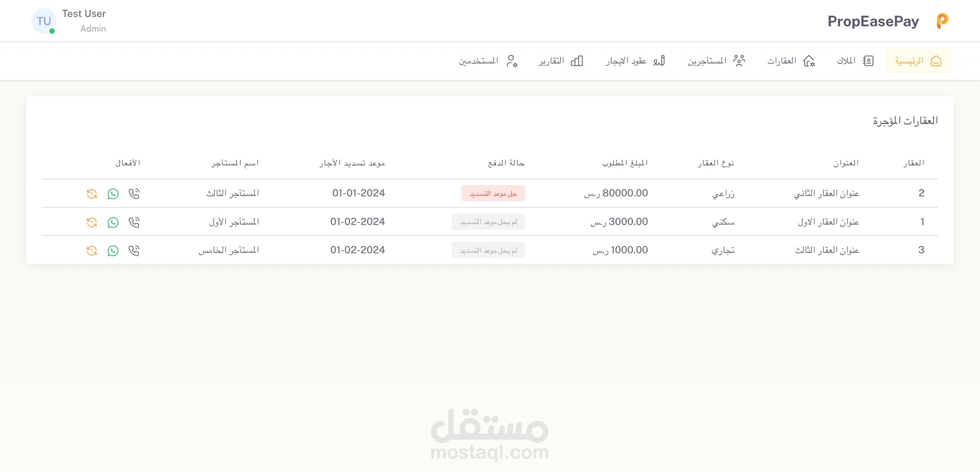Open WhatsApp for tenant المستأجر الثالث
This screenshot has height=472, width=980.
click(x=113, y=193)
